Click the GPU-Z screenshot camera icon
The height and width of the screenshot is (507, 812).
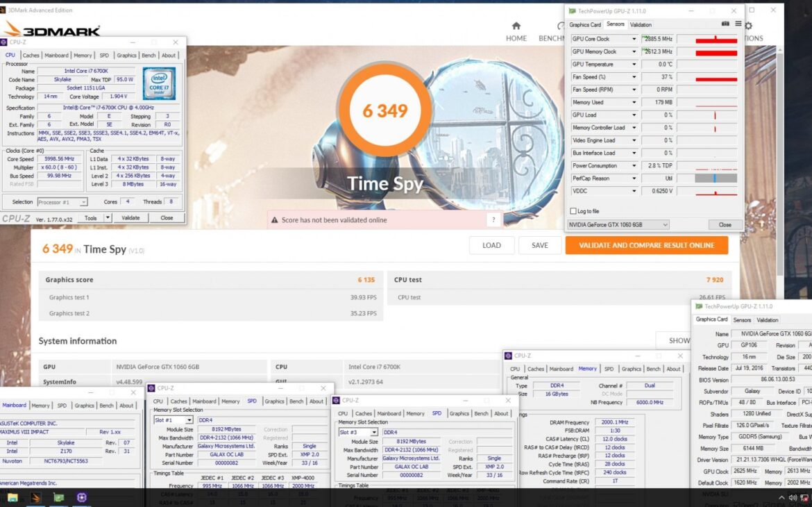coord(725,24)
